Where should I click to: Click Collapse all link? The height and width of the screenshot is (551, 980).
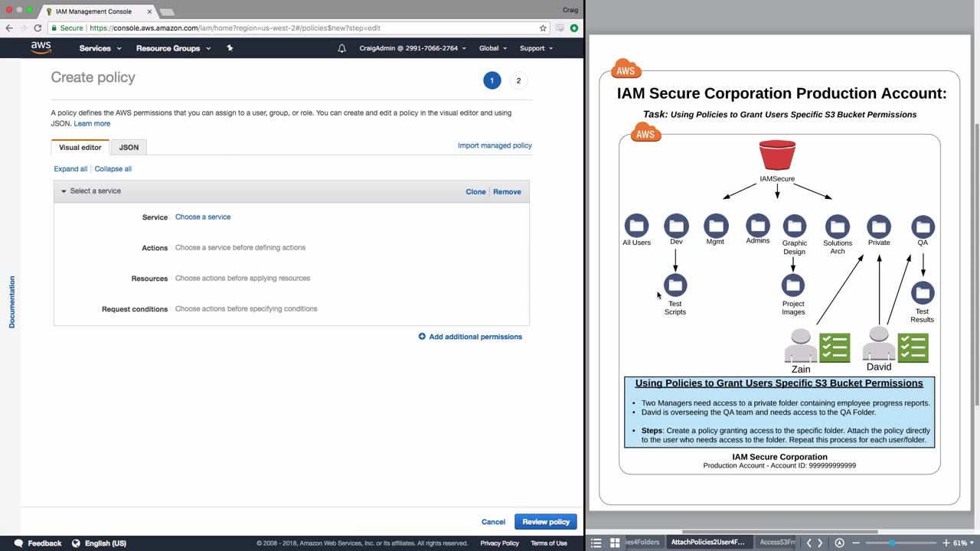pyautogui.click(x=113, y=169)
